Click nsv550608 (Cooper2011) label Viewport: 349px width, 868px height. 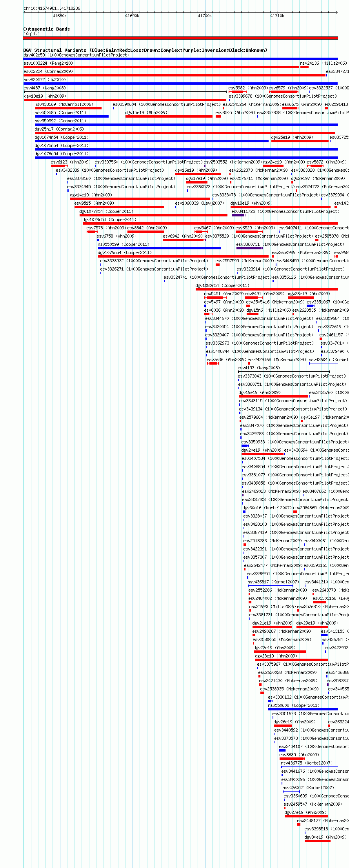pos(294,705)
